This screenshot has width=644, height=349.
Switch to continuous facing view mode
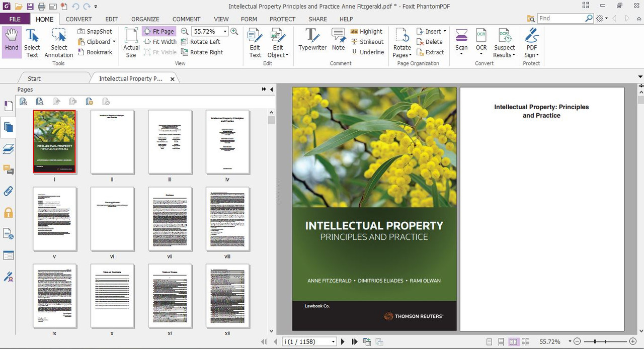coord(525,341)
